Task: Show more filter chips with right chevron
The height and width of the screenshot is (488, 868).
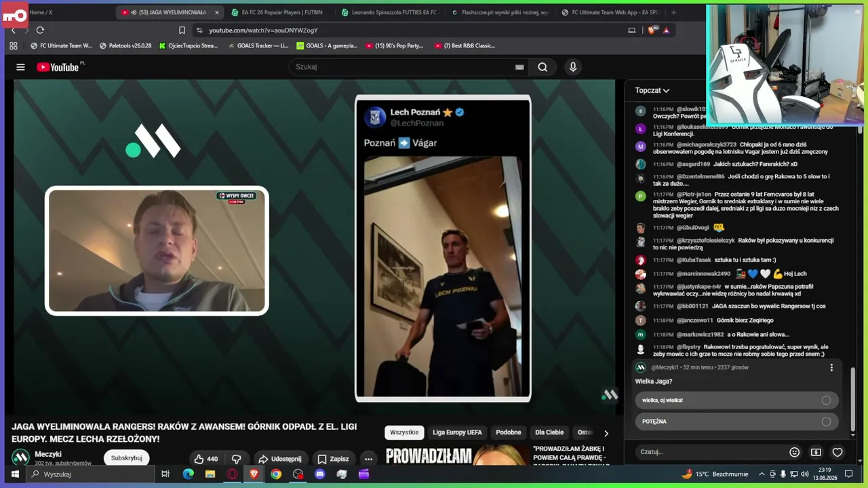Action: tap(606, 433)
